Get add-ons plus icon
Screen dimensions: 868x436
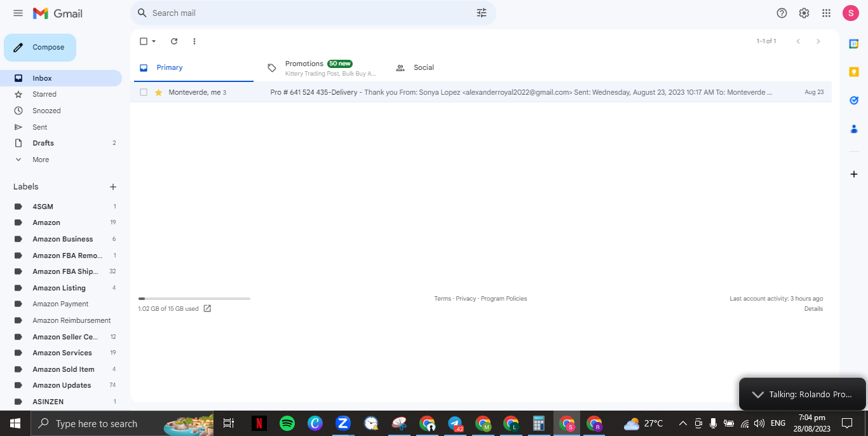coord(854,174)
